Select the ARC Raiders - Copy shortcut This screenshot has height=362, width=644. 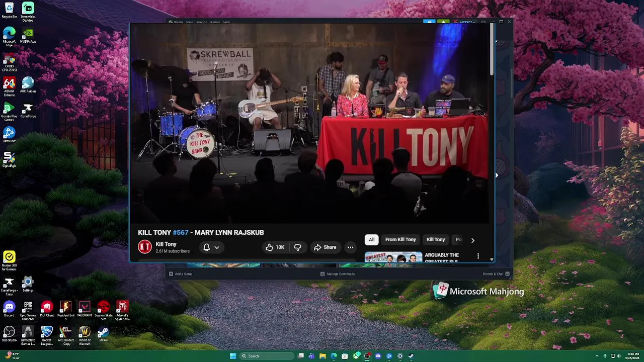66,335
